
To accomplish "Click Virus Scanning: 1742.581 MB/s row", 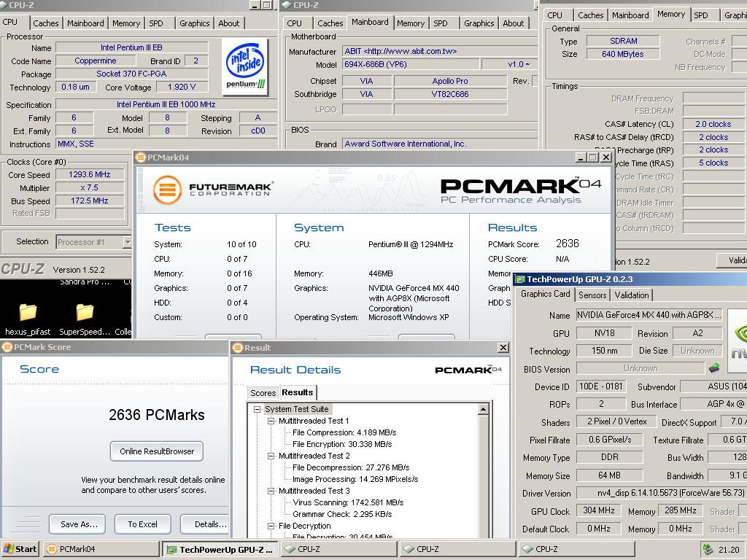I will [348, 502].
